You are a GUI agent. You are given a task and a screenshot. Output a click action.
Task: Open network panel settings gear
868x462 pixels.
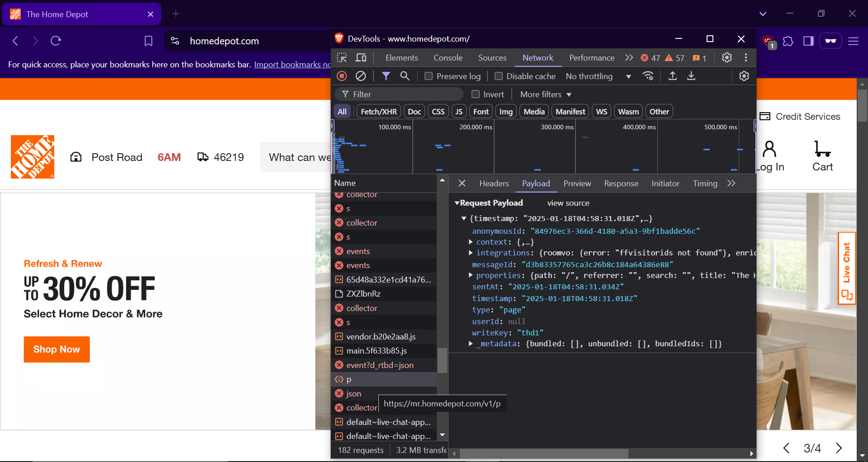click(x=744, y=76)
